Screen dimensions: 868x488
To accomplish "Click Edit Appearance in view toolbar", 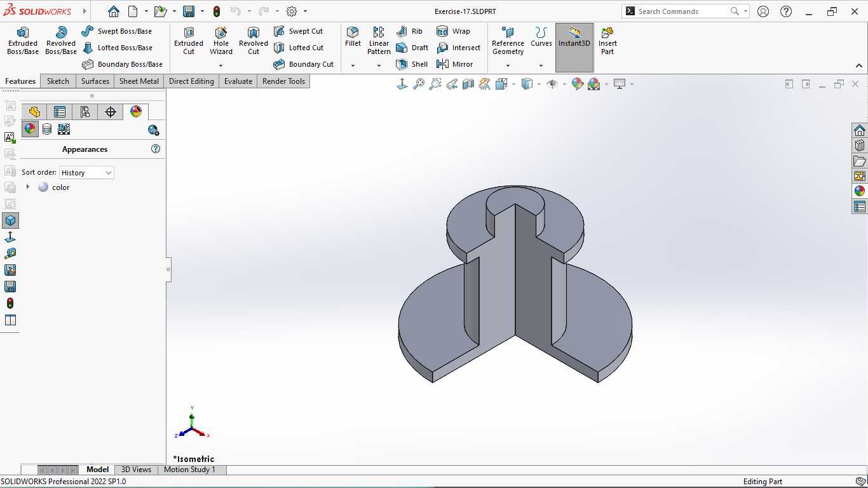I will tap(577, 84).
